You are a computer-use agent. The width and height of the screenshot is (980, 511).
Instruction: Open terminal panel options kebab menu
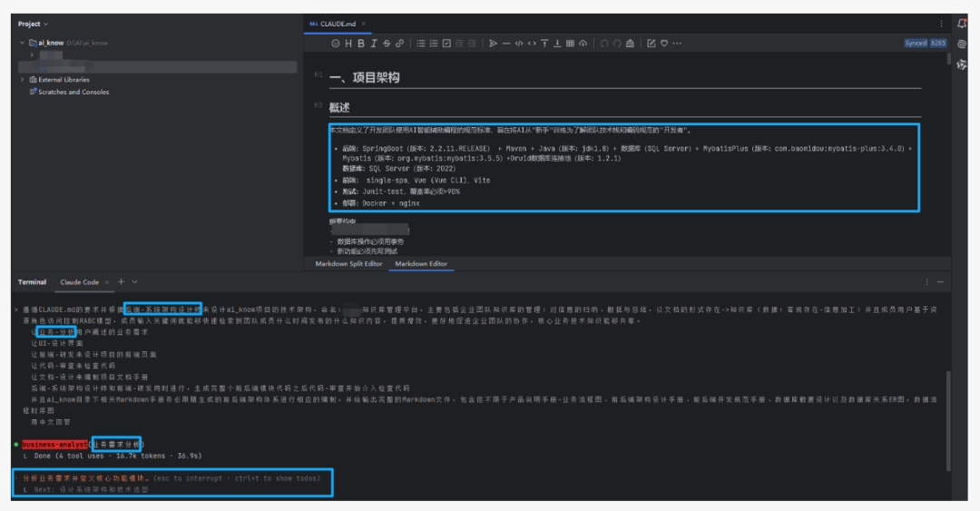(x=926, y=282)
